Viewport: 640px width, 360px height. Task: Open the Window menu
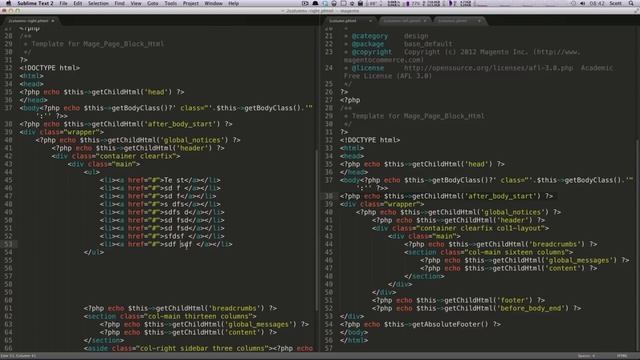pyautogui.click(x=213, y=3)
